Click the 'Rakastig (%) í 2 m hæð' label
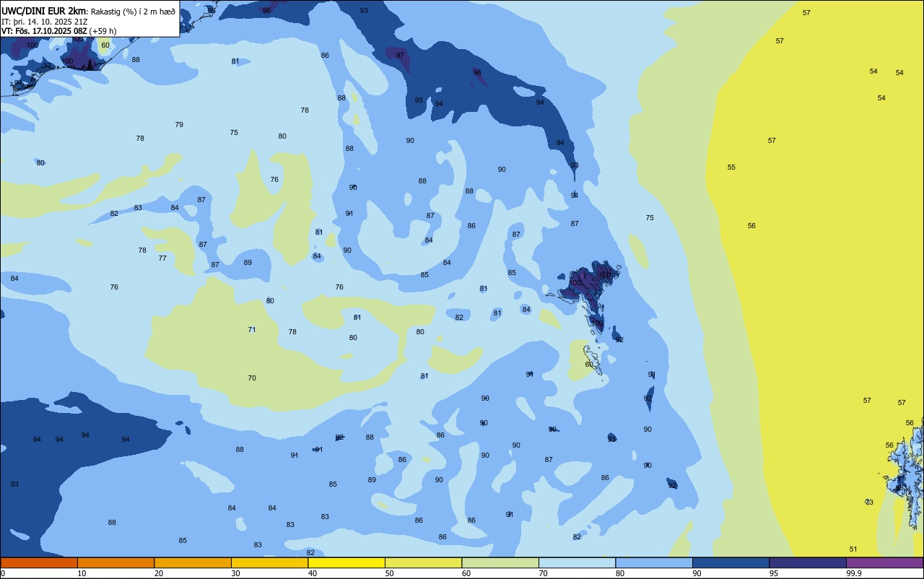The image size is (924, 579). pos(133,12)
